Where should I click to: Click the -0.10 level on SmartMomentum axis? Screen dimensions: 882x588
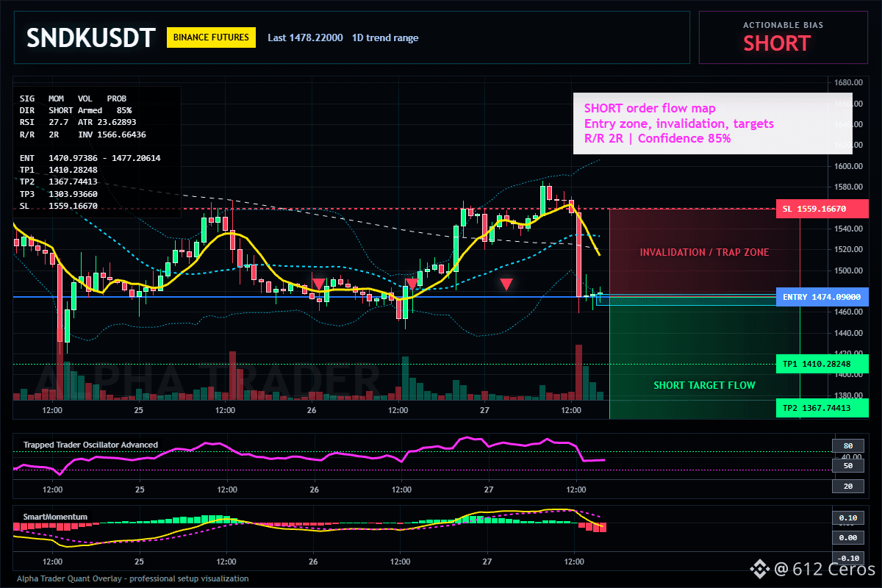847,558
